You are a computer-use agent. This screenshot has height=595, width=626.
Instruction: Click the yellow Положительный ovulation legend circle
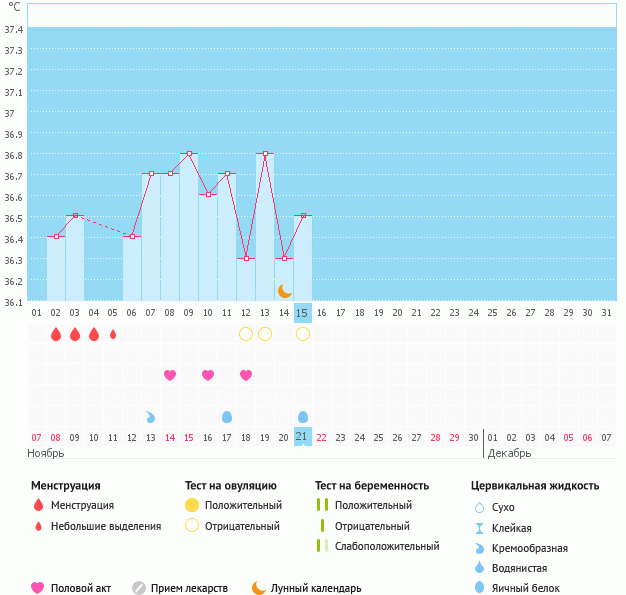(192, 505)
